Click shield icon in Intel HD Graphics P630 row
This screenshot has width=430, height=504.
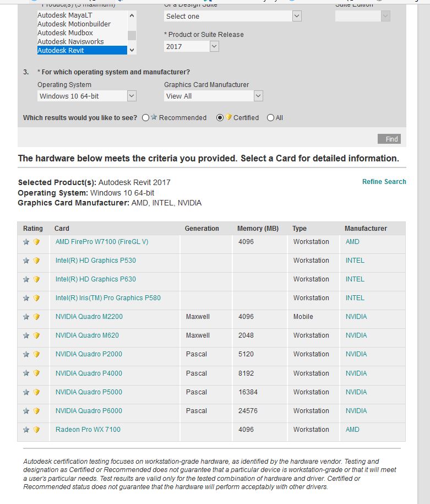(36, 279)
